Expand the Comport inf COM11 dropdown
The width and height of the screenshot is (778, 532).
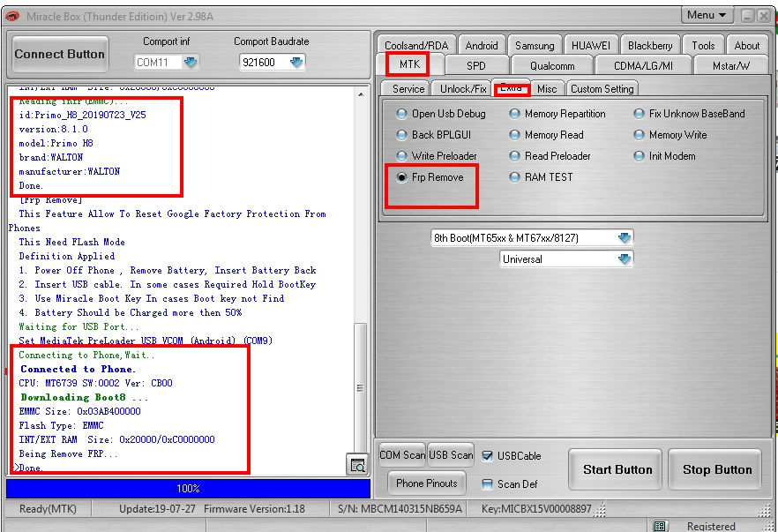[190, 62]
